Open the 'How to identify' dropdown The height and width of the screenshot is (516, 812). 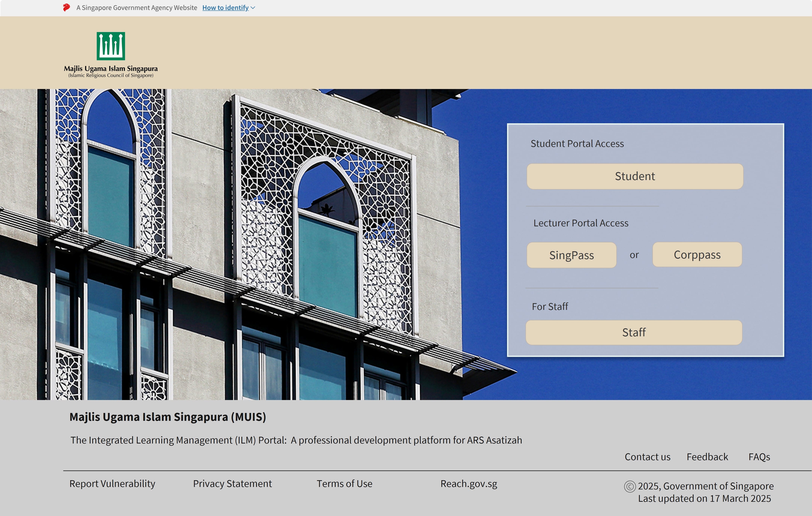tap(225, 7)
